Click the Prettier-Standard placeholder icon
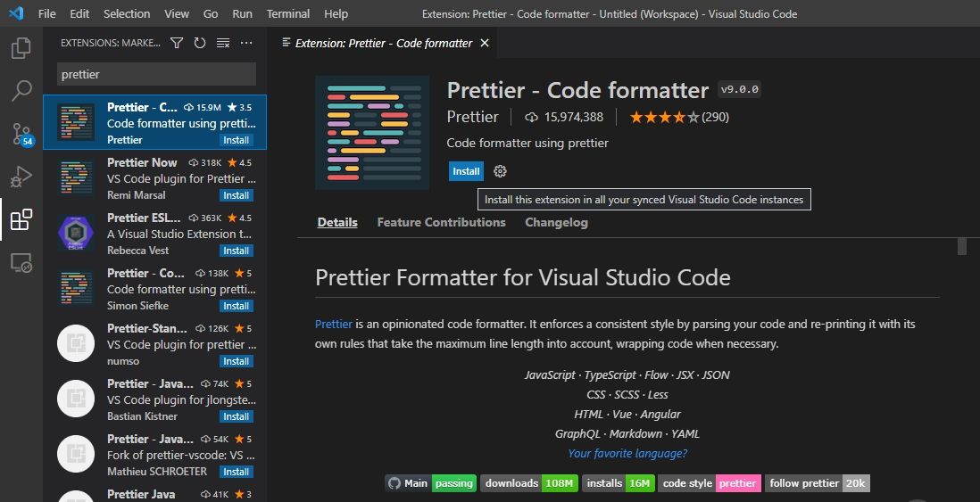The height and width of the screenshot is (502, 980). pyautogui.click(x=76, y=343)
